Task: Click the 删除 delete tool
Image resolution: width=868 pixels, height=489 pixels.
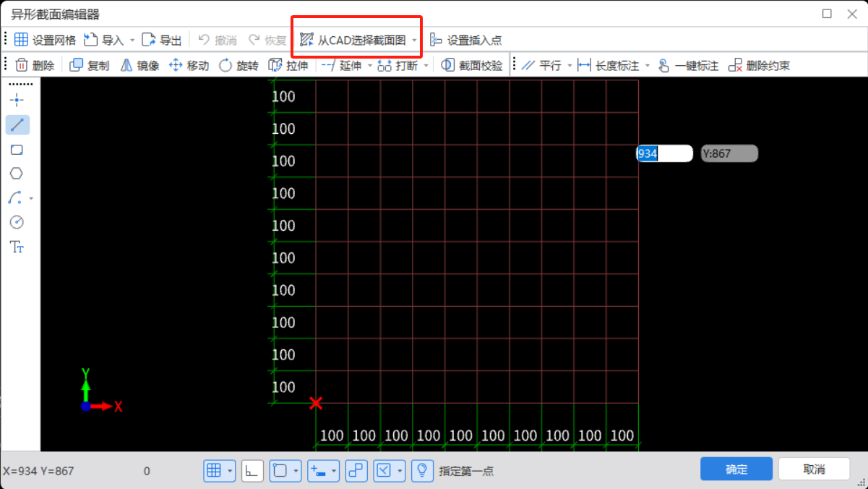Action: coord(35,65)
